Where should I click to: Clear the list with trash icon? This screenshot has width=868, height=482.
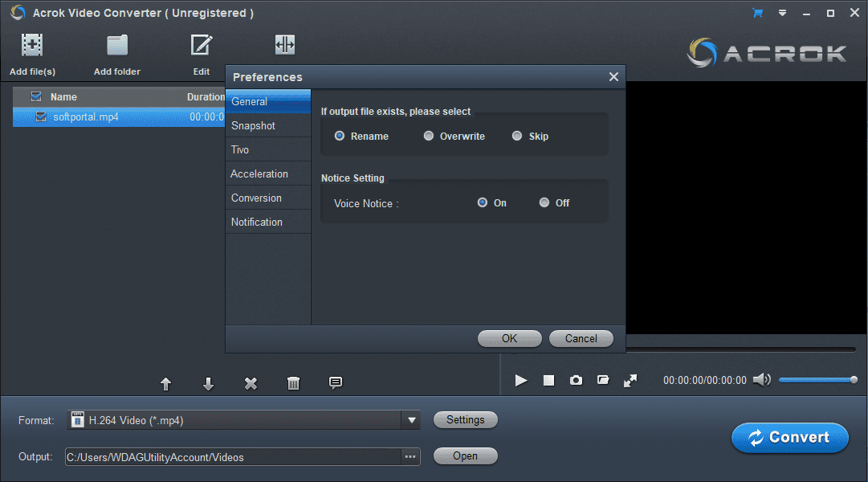pos(293,383)
